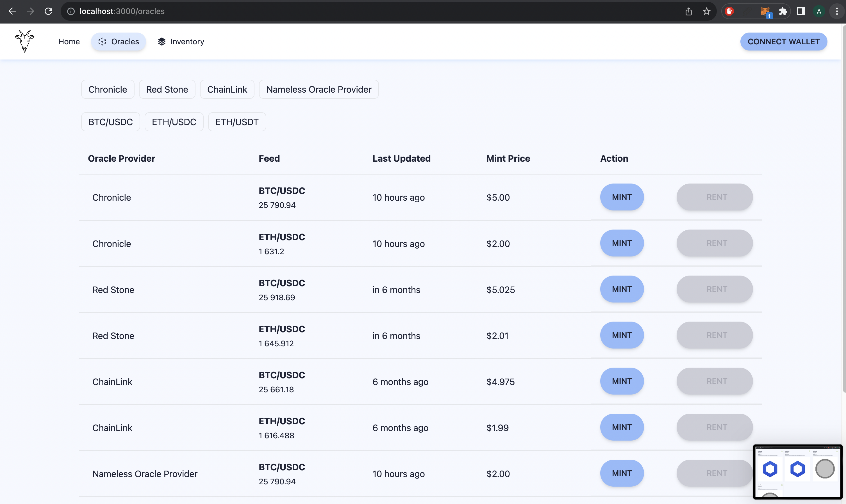Toggle the Nameless Oracle Provider filter

(x=319, y=89)
